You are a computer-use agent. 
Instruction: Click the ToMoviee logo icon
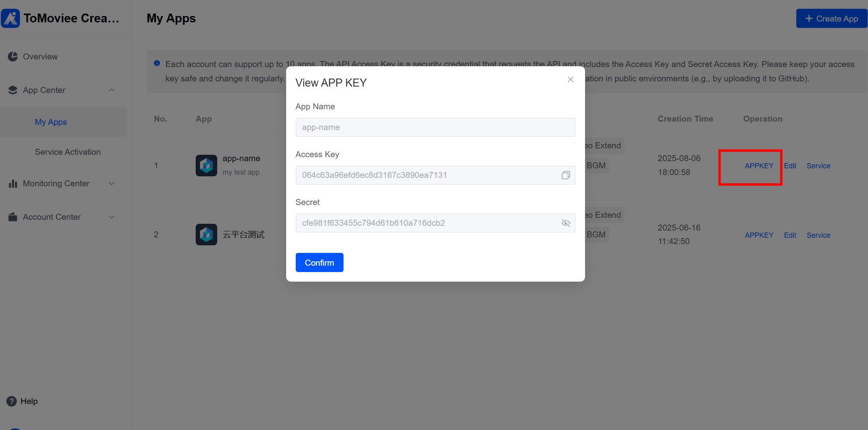pyautogui.click(x=10, y=18)
